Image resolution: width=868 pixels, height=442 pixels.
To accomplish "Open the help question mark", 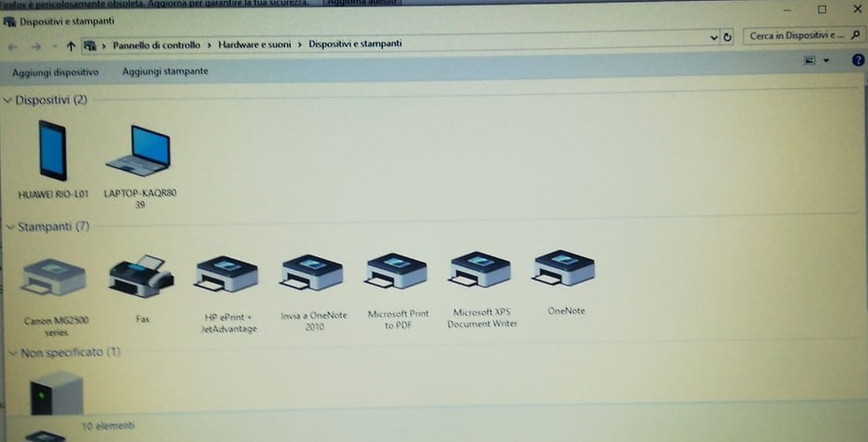I will [858, 60].
